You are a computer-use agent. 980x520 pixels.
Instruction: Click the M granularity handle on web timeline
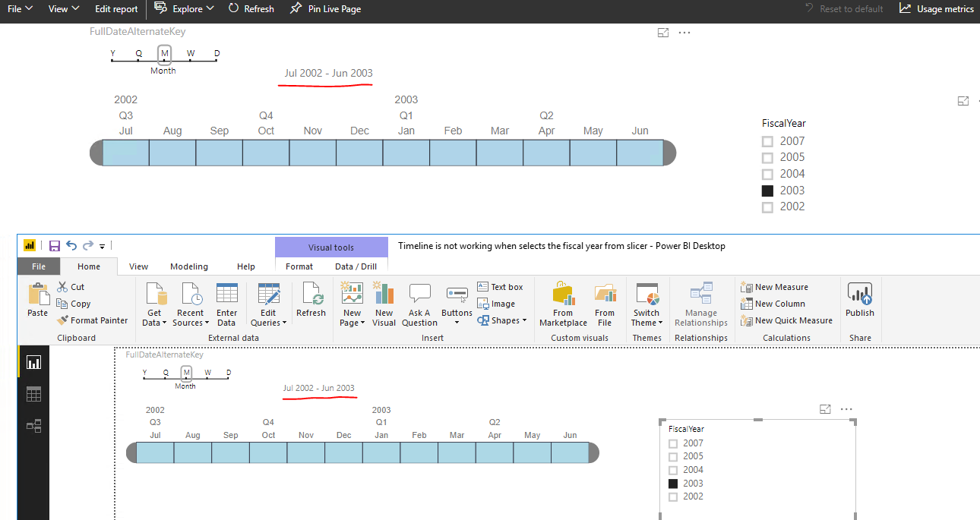164,55
